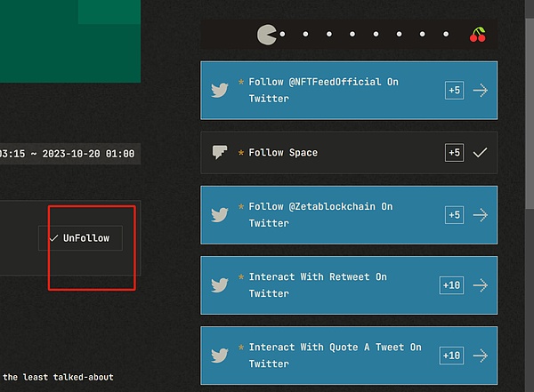Image resolution: width=534 pixels, height=392 pixels.
Task: Click the Follow Space chat bubble icon
Action: coord(220,152)
